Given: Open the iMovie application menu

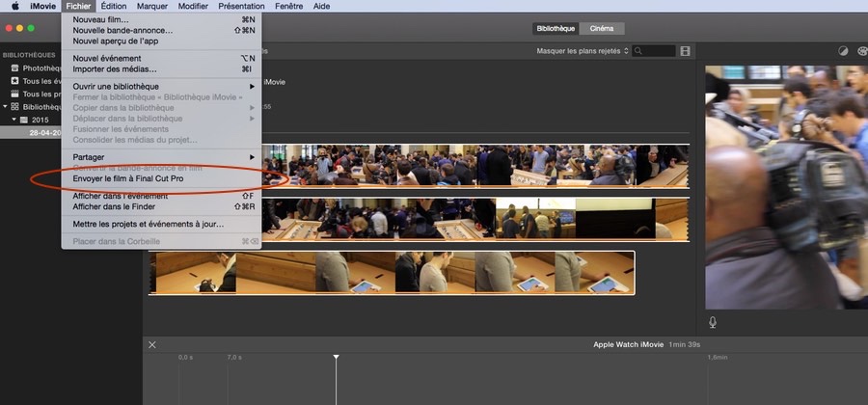Looking at the screenshot, I should [42, 6].
